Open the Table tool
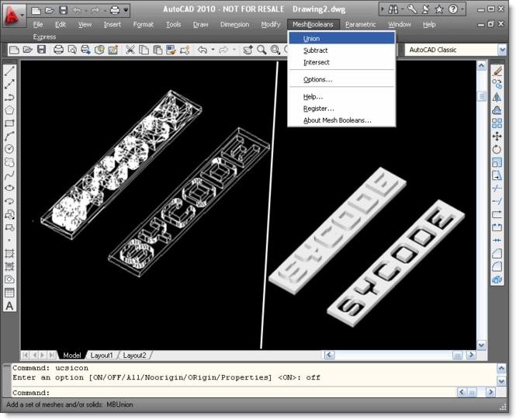The height and width of the screenshot is (420, 516). pos(9,292)
